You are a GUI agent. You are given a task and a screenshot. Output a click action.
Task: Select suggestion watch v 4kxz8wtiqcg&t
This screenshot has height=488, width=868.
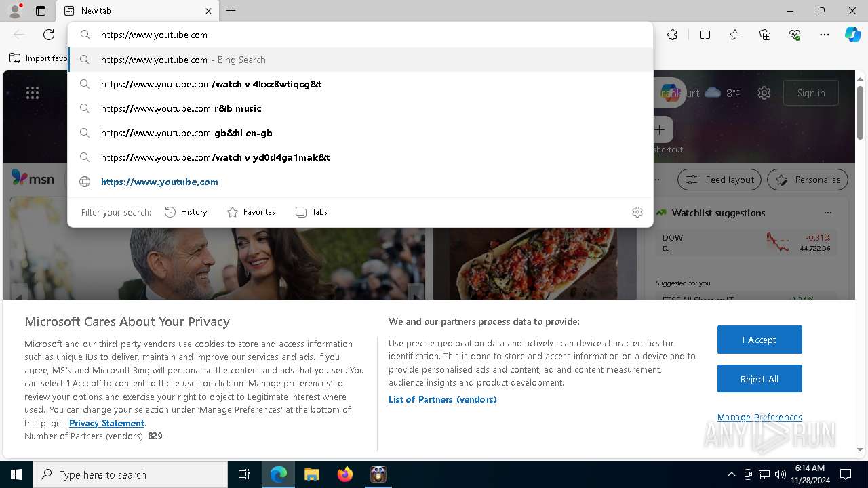pos(360,84)
